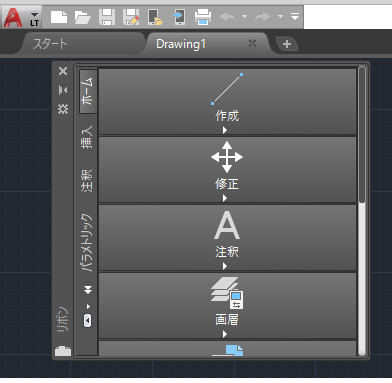392x383 pixels.
Task: Click the layers icon in 画層 panel
Action: [x=227, y=293]
